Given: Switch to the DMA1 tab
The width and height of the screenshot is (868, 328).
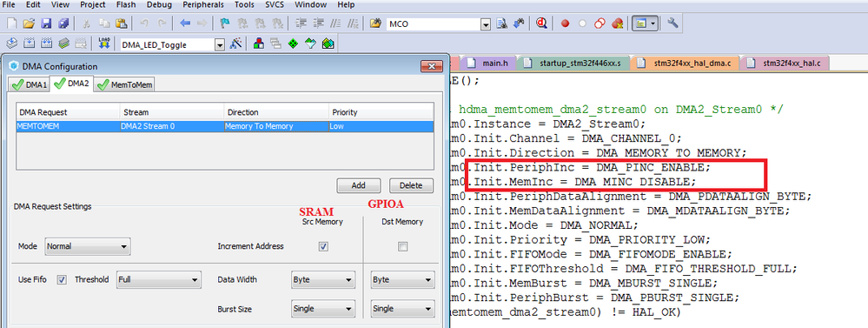Looking at the screenshot, I should tap(30, 84).
